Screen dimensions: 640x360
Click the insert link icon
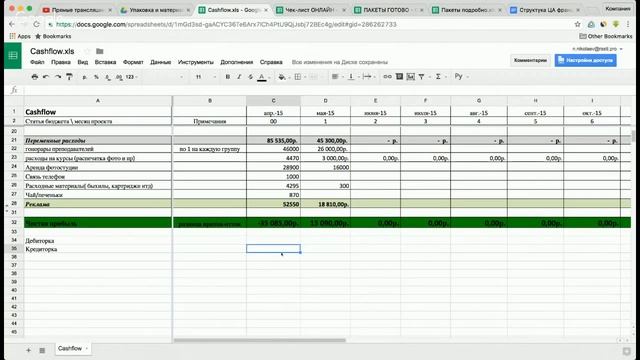click(x=387, y=77)
